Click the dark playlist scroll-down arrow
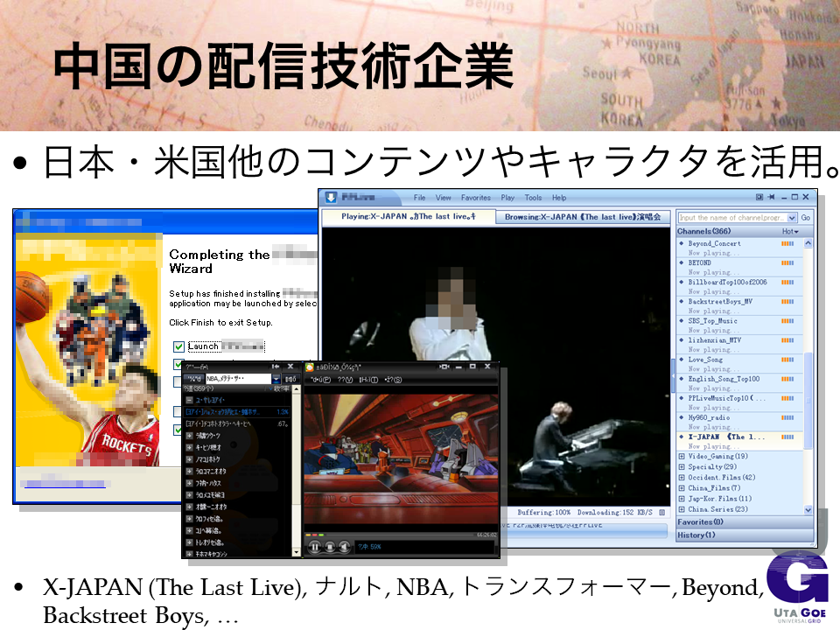840x630 pixels. tap(297, 552)
